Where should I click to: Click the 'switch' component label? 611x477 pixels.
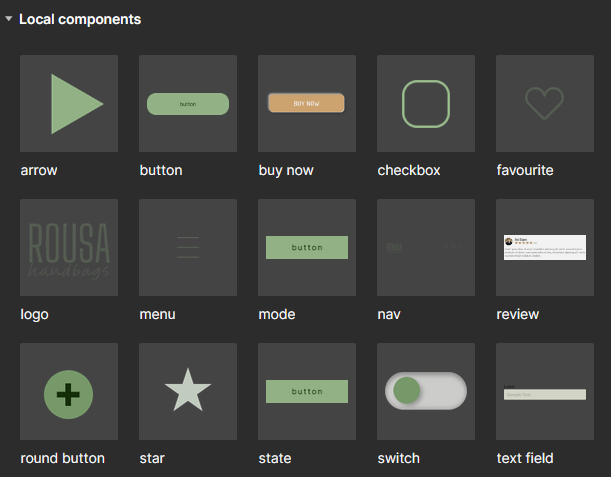(398, 458)
